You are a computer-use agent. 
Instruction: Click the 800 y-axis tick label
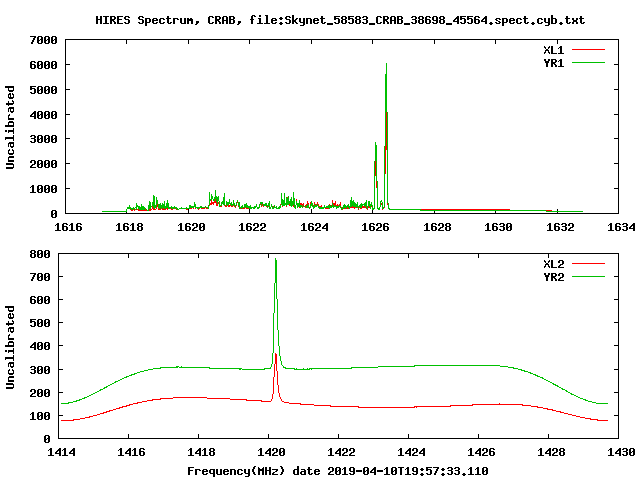(x=40, y=254)
